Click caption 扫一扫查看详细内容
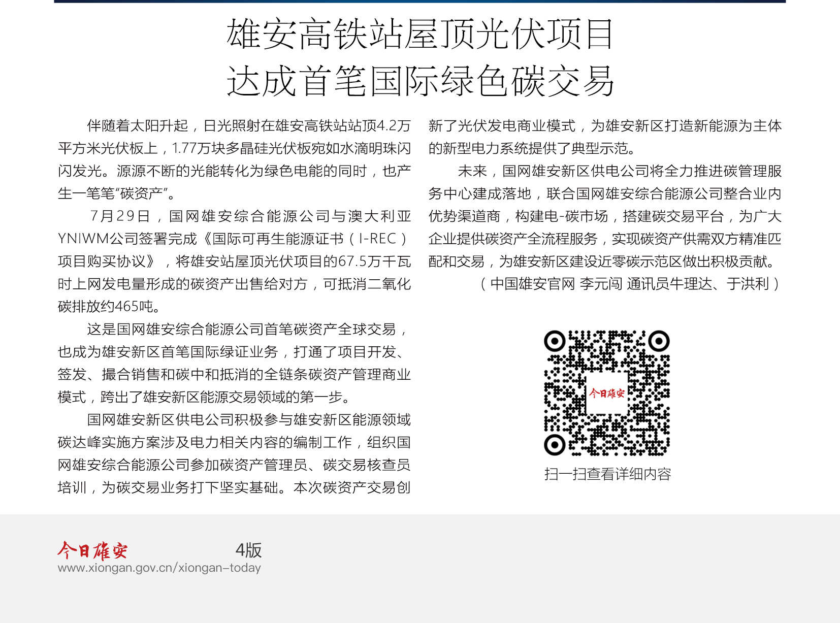The height and width of the screenshot is (623, 840). point(607,474)
